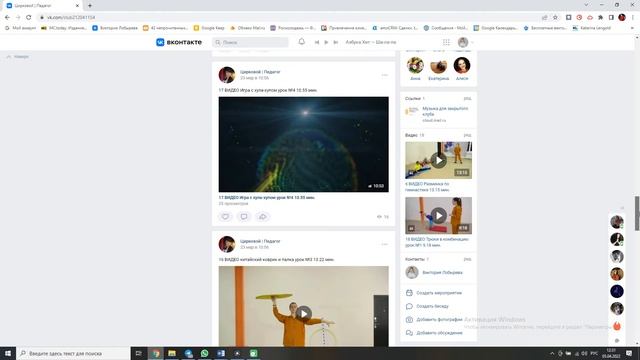This screenshot has height=360, width=640.
Task: Reload the page in Chrome
Action: click(x=29, y=18)
